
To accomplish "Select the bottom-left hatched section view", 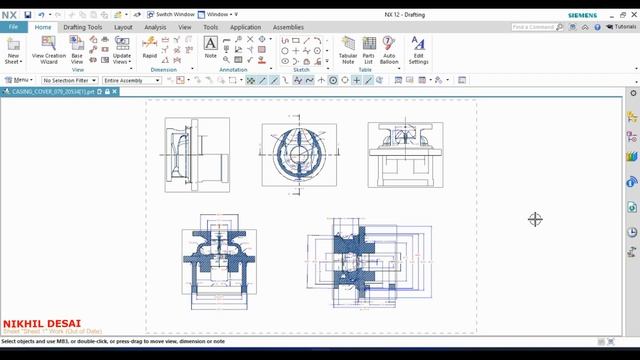I will [x=219, y=262].
